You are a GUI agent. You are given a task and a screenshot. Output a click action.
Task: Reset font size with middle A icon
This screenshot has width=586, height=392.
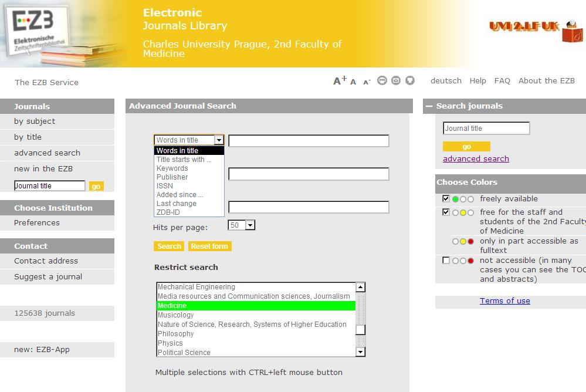pos(353,82)
